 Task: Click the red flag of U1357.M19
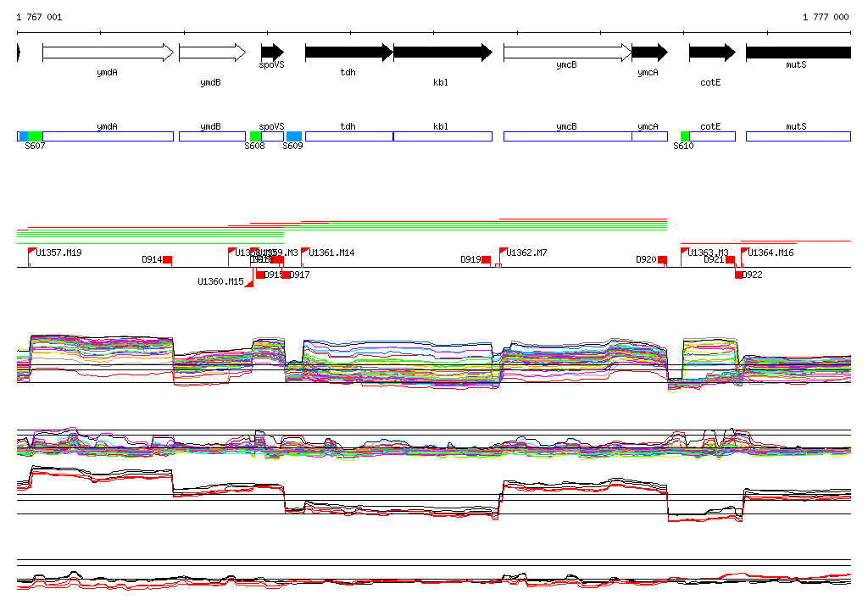[32, 252]
